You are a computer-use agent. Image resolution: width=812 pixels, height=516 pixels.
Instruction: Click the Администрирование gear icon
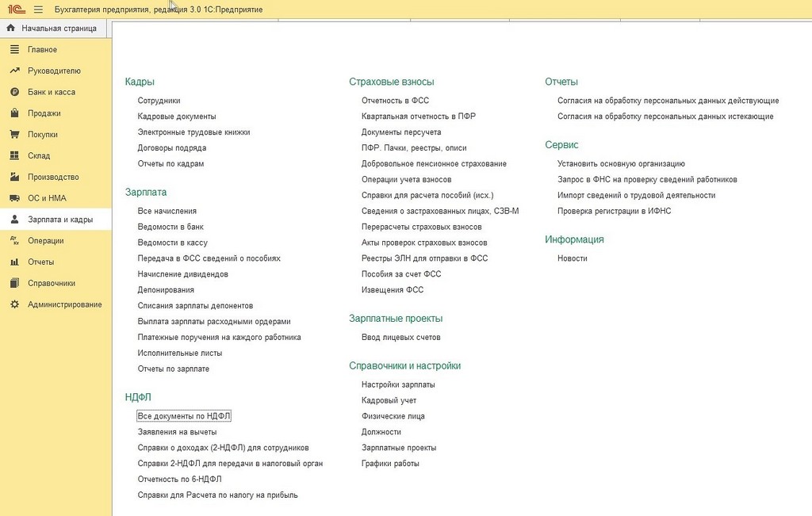14,304
